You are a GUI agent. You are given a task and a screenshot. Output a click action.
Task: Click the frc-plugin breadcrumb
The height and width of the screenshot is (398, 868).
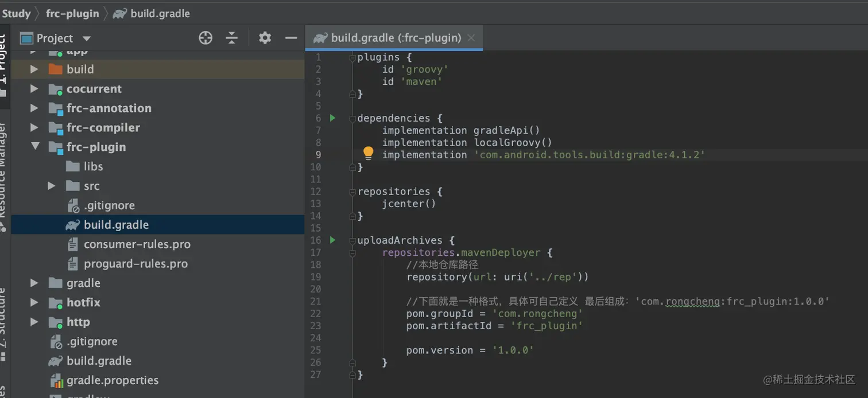pyautogui.click(x=72, y=13)
